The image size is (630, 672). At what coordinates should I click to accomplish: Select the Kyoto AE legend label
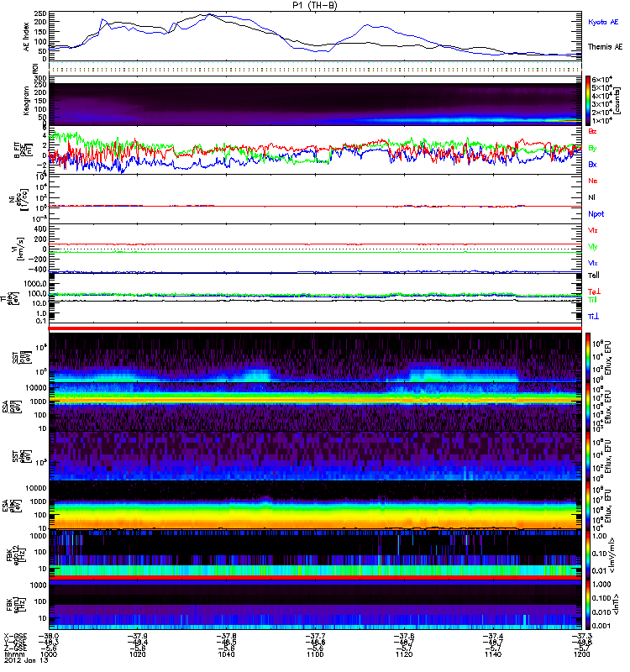603,22
